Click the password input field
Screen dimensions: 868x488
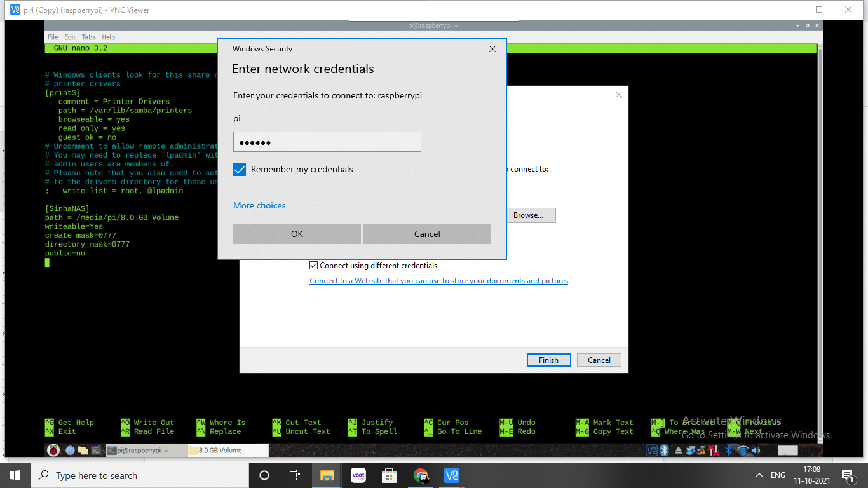[327, 142]
